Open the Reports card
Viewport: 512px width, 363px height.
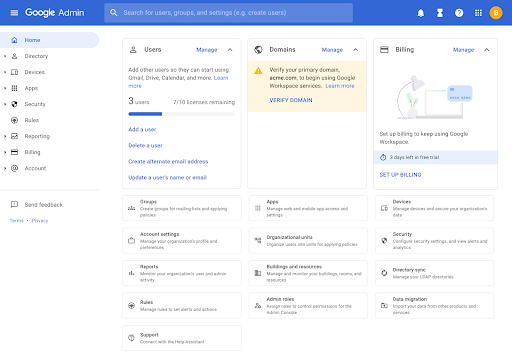tap(182, 273)
